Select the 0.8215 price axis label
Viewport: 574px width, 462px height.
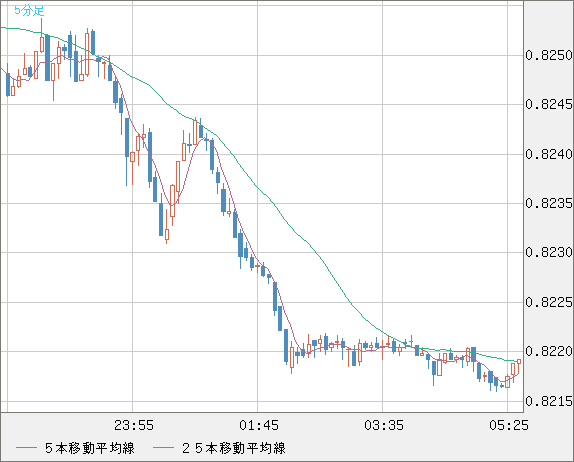point(549,401)
